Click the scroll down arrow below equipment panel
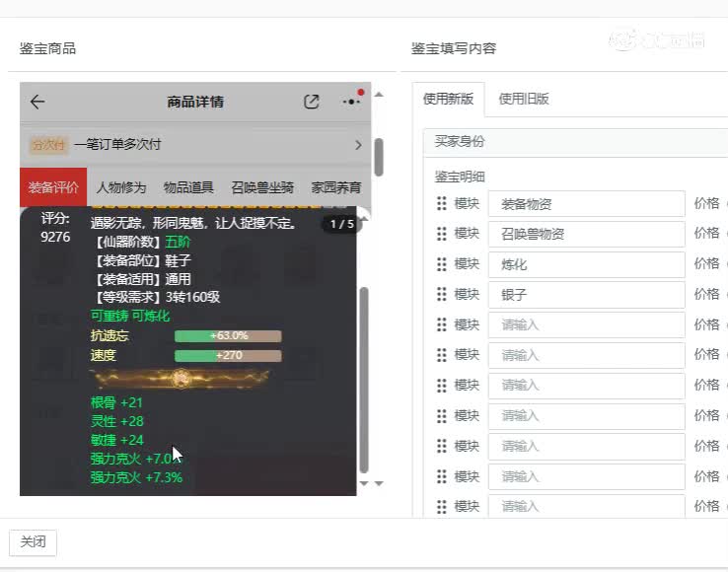 (x=364, y=484)
